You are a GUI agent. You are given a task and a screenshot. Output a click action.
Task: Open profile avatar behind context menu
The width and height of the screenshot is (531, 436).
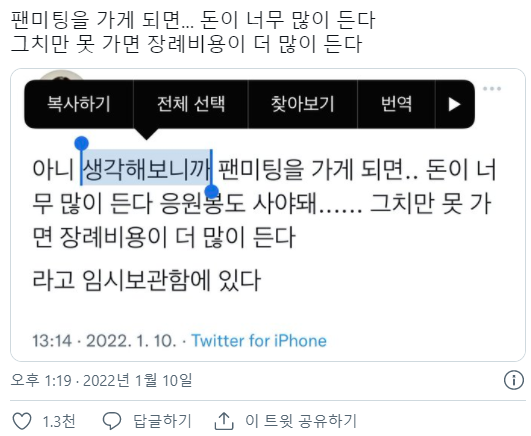point(61,76)
